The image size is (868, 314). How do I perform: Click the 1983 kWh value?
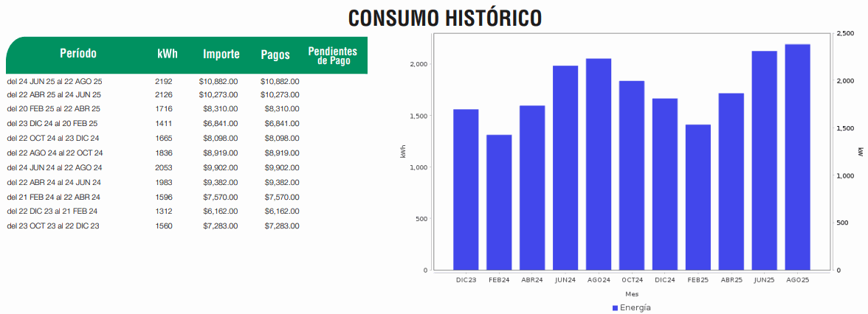click(x=164, y=183)
